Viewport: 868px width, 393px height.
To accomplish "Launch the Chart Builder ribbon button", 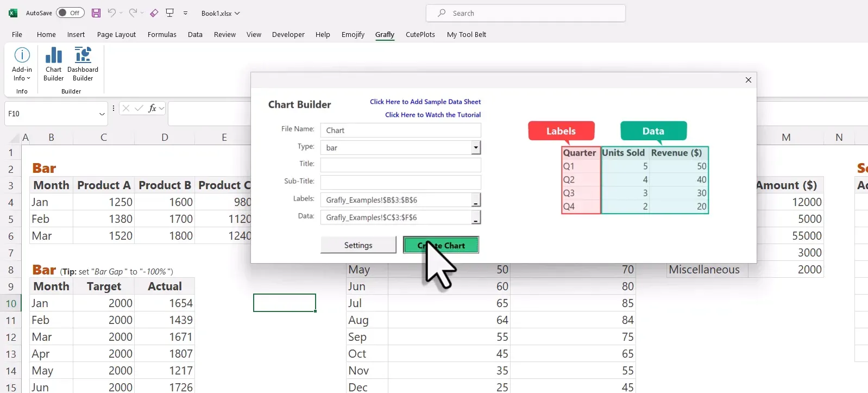I will coord(53,64).
